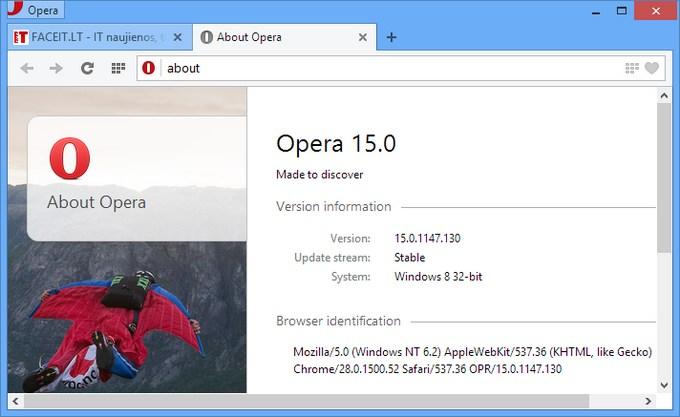
Task: Click the 'Opera 15.0' heading
Action: point(336,143)
